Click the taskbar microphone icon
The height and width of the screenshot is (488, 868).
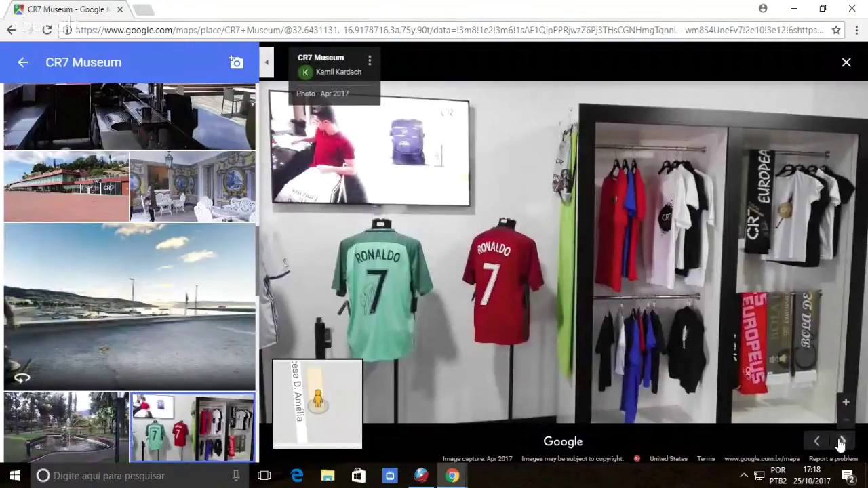point(235,476)
